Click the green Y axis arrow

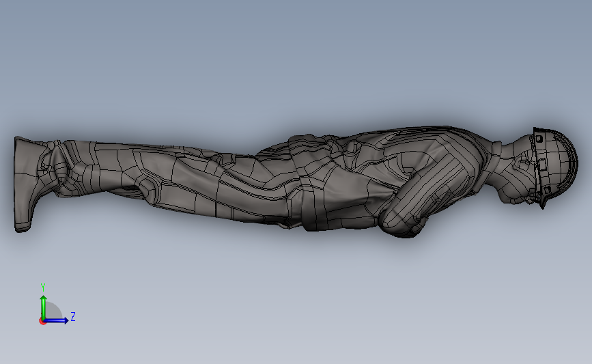tap(44, 307)
